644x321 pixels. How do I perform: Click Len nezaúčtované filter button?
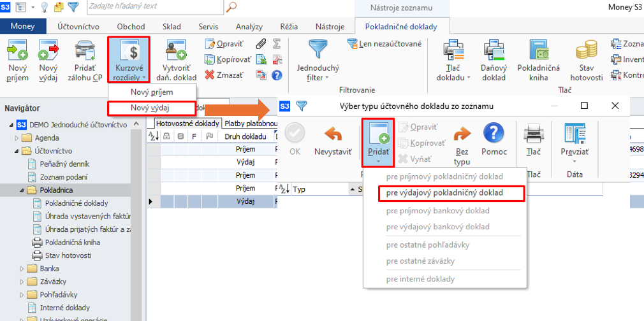[384, 44]
